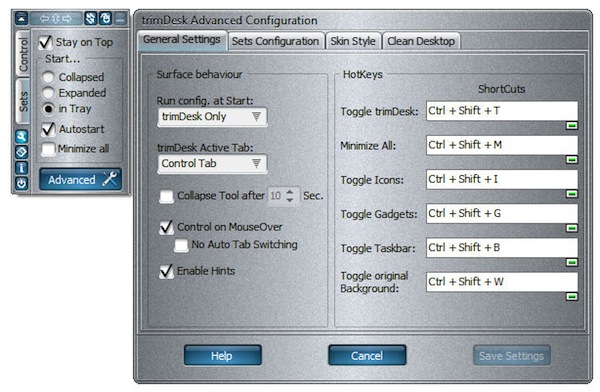Click the wrench icon in the widget sidebar
The image size is (600, 392).
click(x=21, y=136)
